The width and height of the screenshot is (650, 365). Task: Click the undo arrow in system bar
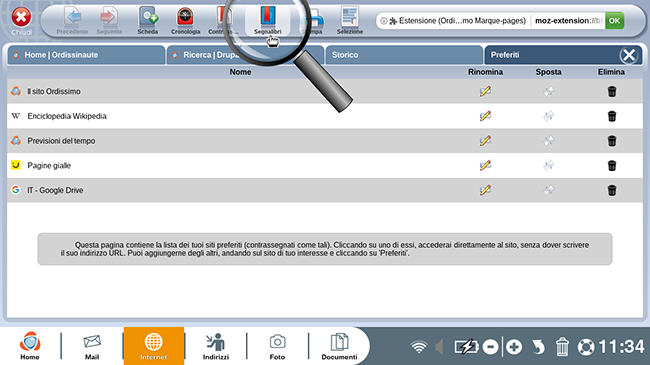click(x=538, y=347)
